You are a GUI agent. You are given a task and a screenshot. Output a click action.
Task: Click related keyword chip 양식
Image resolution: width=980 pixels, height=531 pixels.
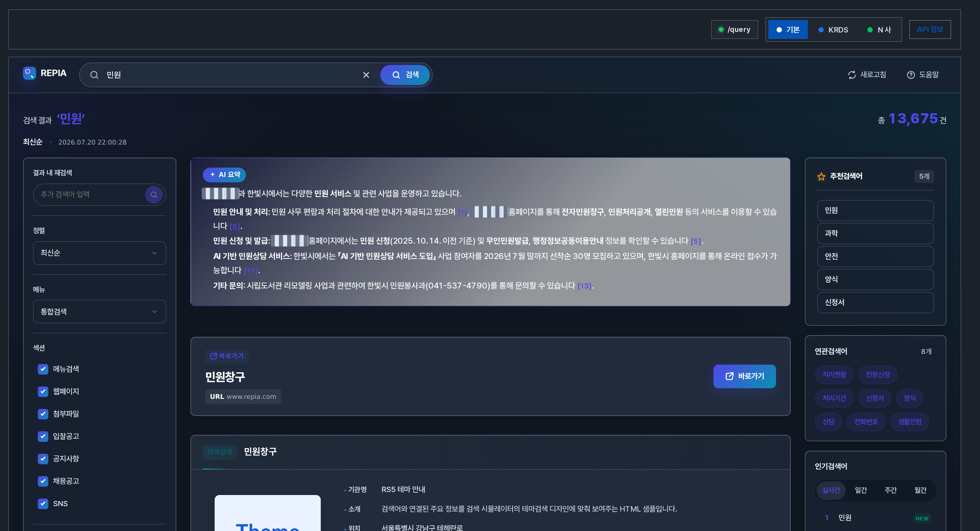click(x=910, y=398)
